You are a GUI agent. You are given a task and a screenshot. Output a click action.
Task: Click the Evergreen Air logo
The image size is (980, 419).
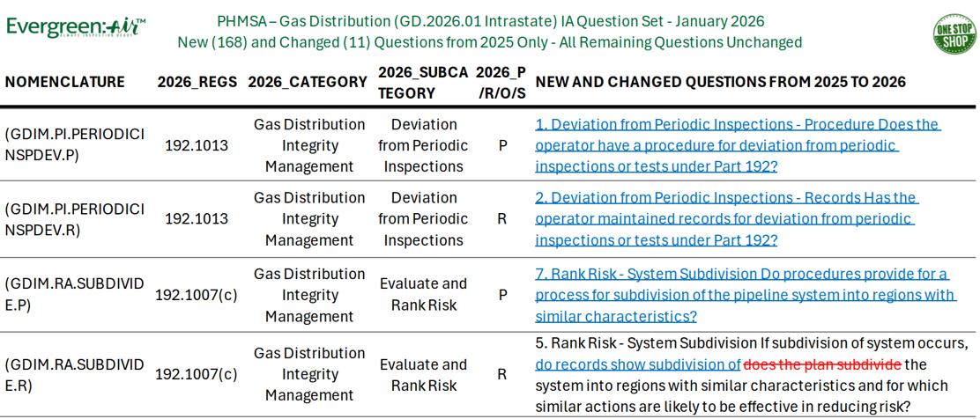[76, 27]
